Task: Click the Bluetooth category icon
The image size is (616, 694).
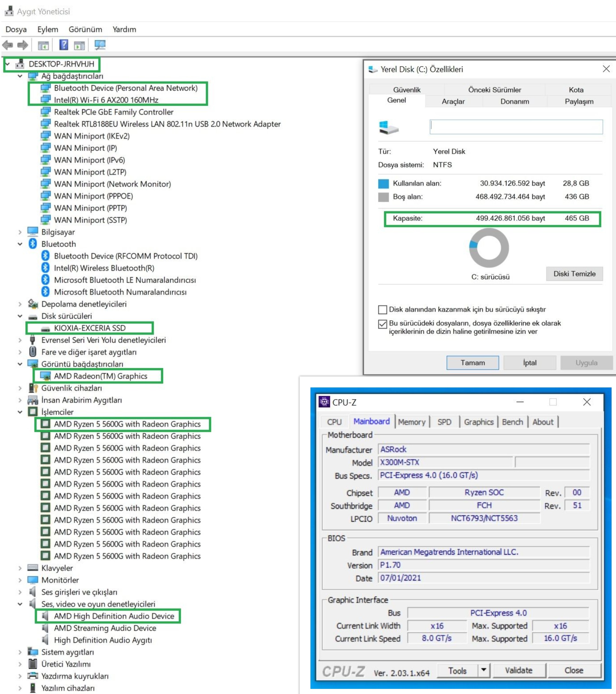Action: pyautogui.click(x=33, y=243)
